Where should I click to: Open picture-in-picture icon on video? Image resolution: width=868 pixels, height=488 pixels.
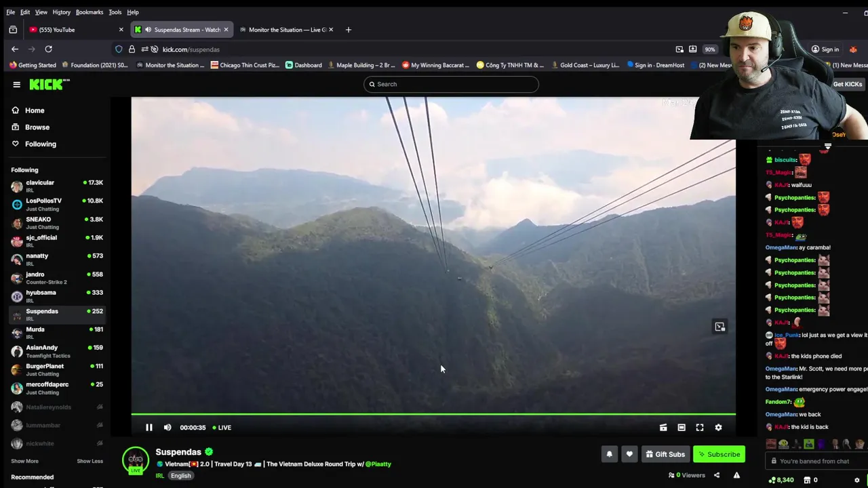[719, 327]
